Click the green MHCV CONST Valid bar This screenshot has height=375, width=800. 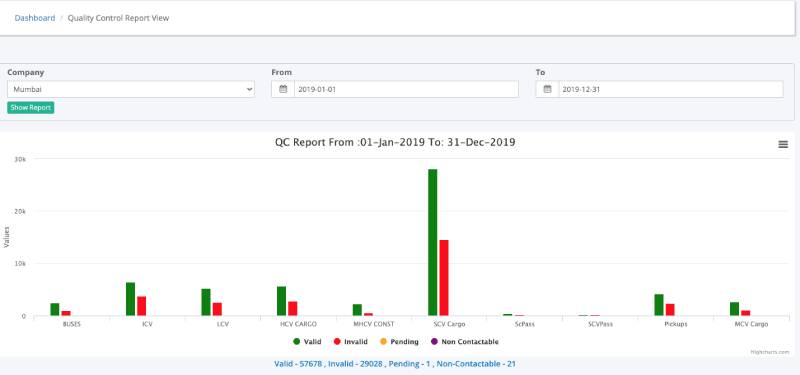point(357,310)
